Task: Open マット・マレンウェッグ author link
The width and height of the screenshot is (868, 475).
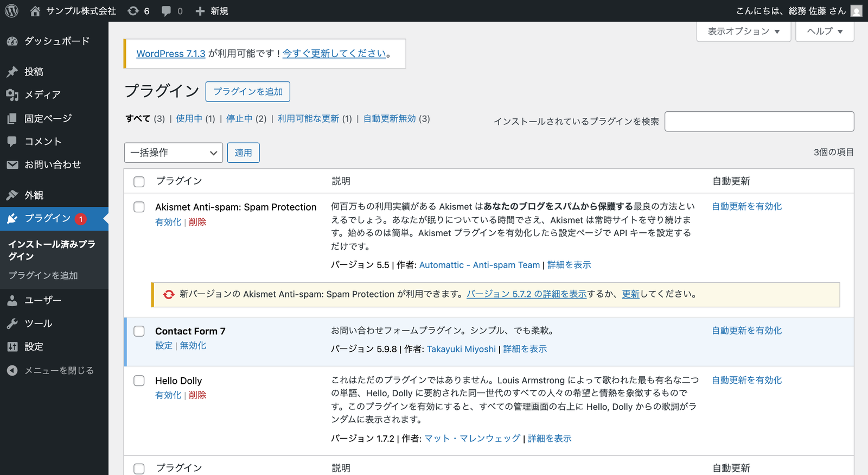Action: click(473, 439)
